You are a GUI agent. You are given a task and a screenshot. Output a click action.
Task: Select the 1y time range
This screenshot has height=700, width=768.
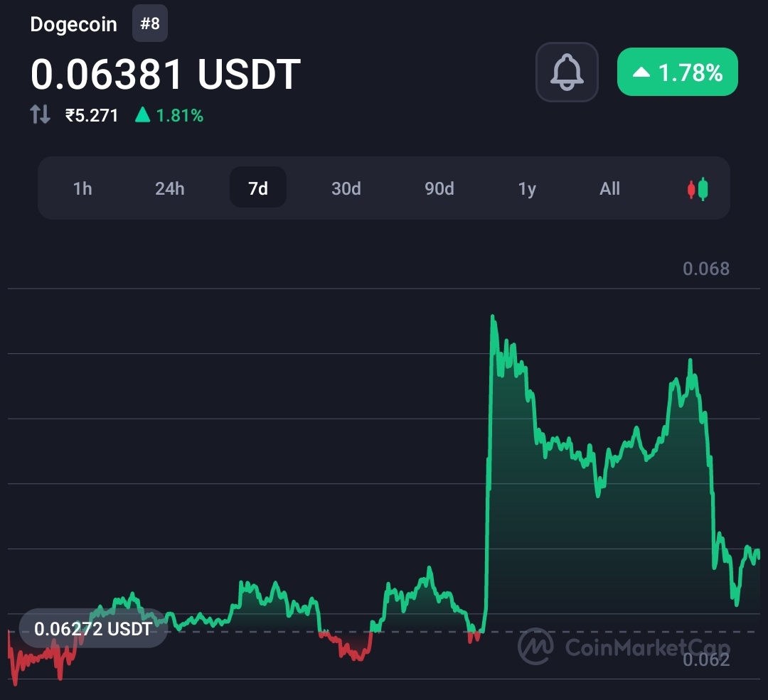coord(527,188)
